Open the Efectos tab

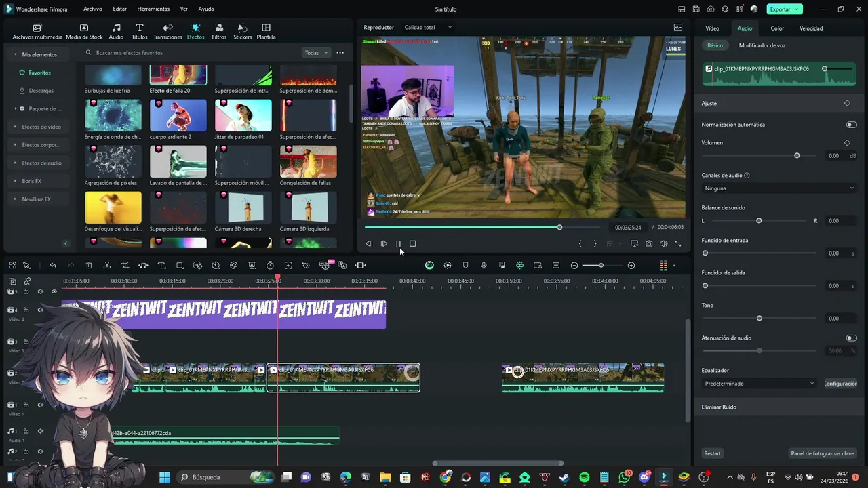[195, 32]
